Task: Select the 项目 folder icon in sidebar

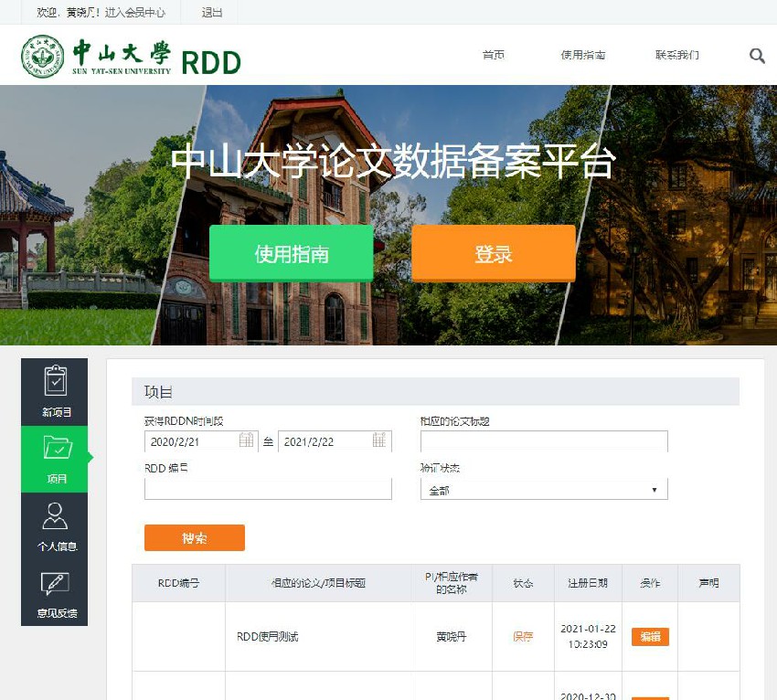Action: coord(58,448)
